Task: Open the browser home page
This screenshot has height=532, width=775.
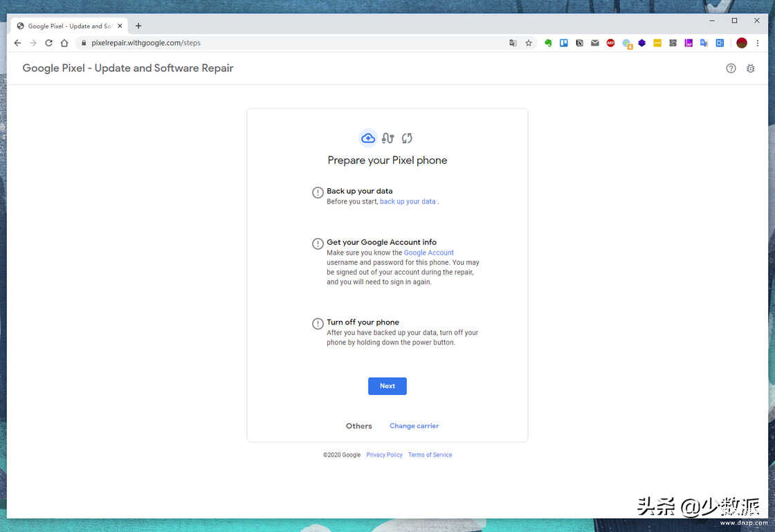Action: [x=64, y=43]
